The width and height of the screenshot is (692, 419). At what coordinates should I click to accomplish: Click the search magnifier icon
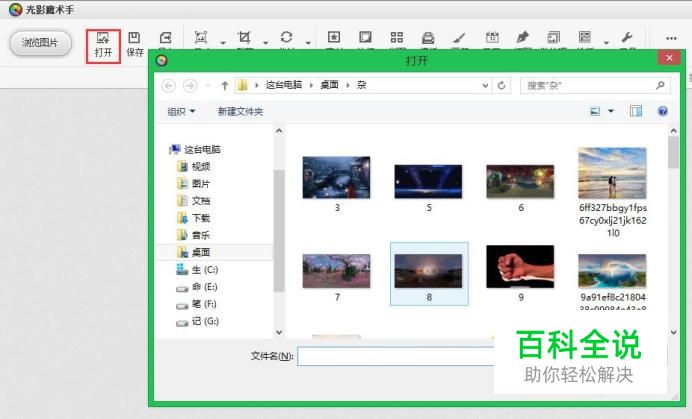tap(660, 85)
